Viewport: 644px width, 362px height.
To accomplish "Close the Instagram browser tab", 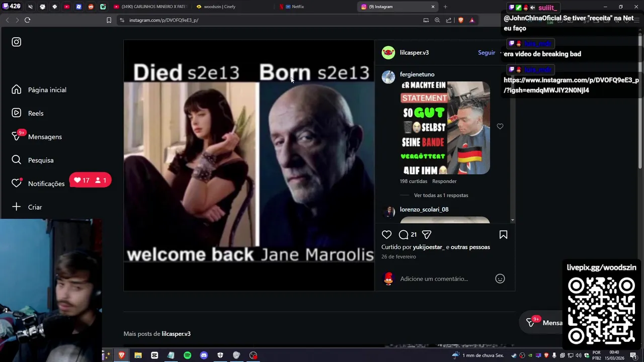I will pos(433,7).
